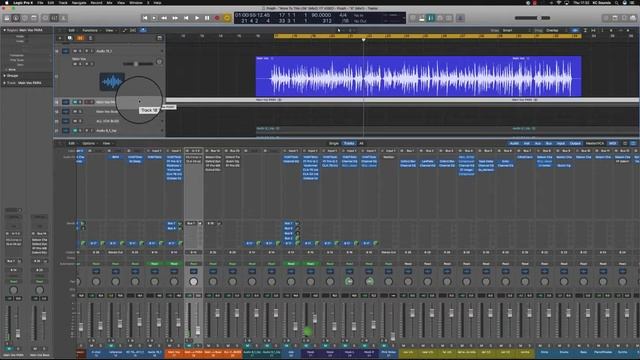This screenshot has height=360, width=640.
Task: Open Spotlight search in macOS menu bar
Action: (617, 2)
